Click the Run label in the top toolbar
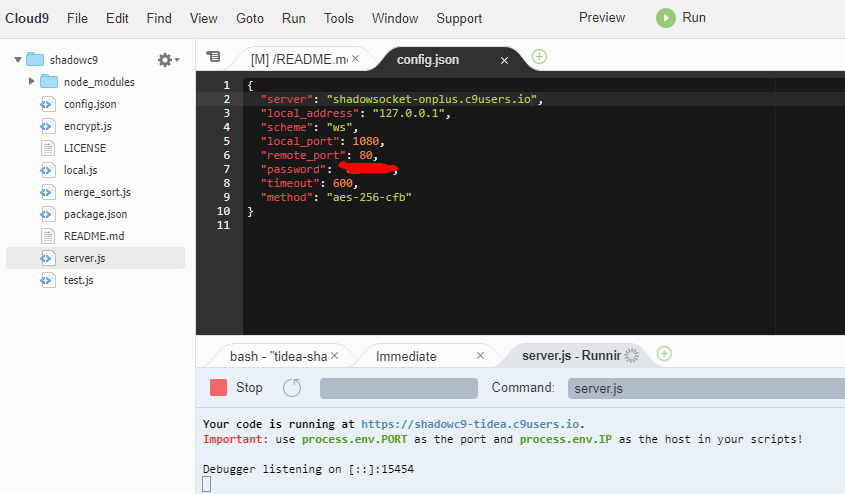 coord(694,18)
